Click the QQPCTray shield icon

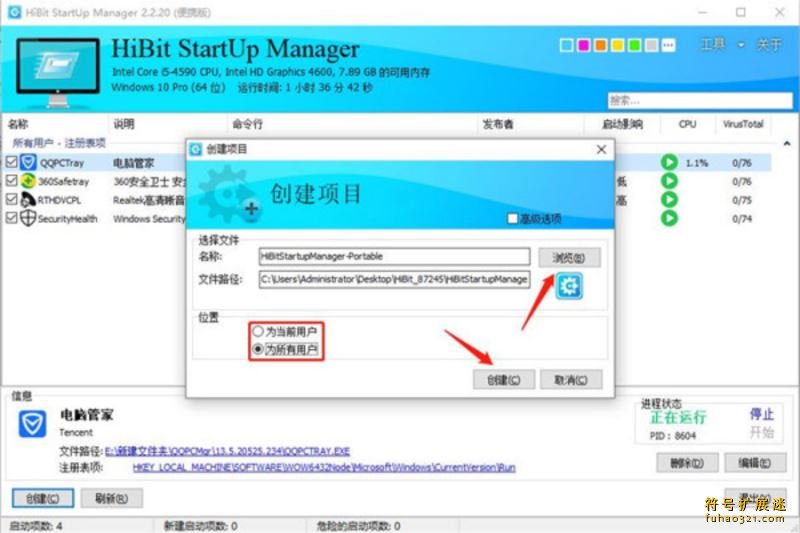point(28,163)
